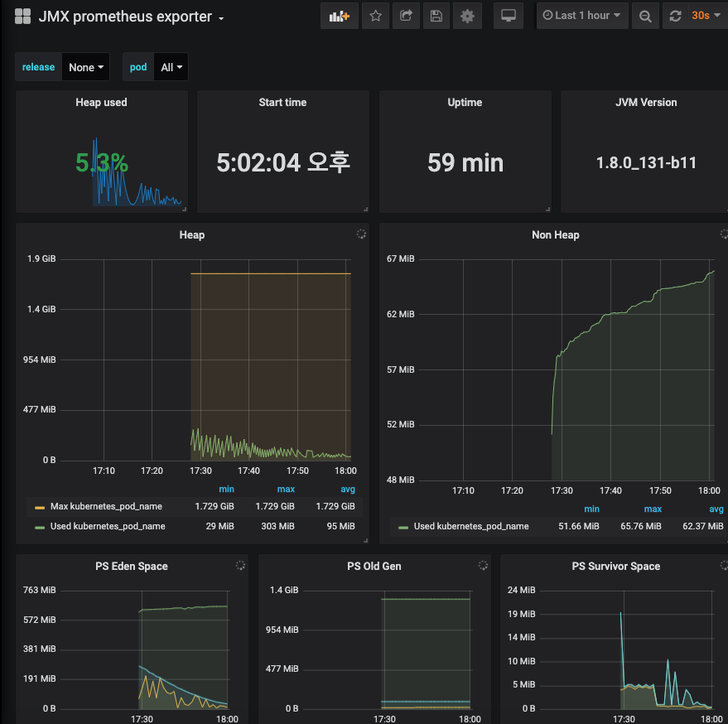Open the Share dashboard icon
This screenshot has width=728, height=724.
click(x=406, y=15)
